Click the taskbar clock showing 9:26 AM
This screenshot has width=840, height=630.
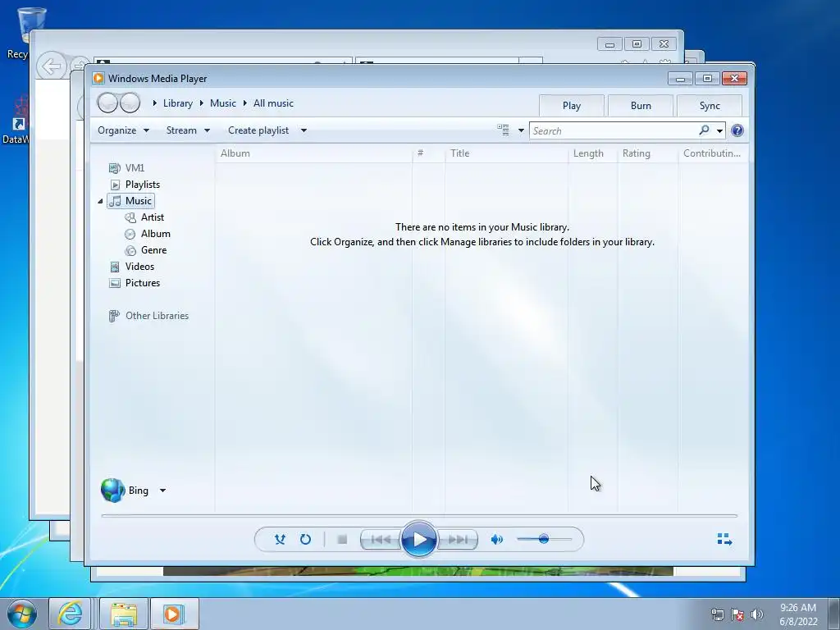pos(798,614)
